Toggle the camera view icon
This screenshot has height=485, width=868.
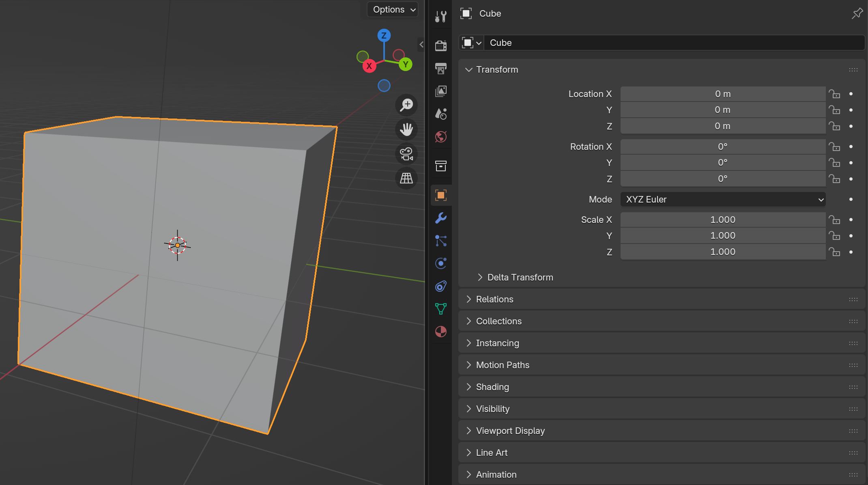(406, 154)
